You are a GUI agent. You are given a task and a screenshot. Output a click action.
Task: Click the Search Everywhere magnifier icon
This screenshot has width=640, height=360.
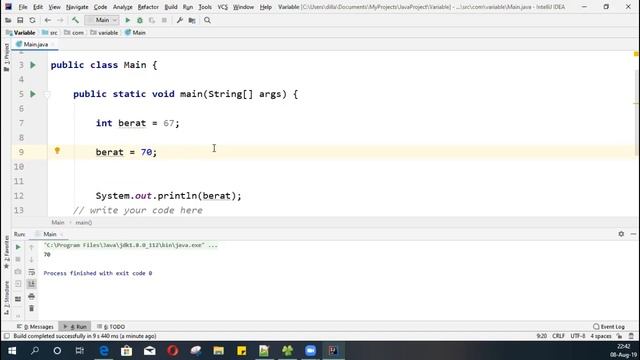coord(207,20)
